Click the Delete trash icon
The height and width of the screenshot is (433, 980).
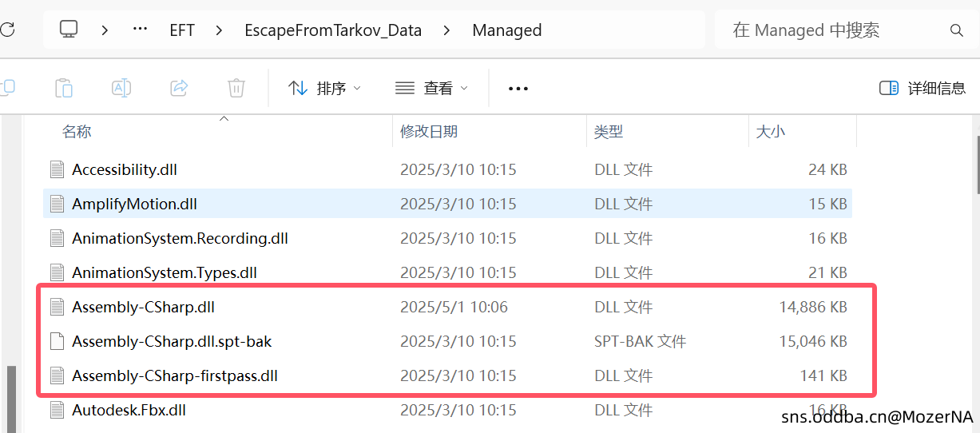[x=236, y=88]
